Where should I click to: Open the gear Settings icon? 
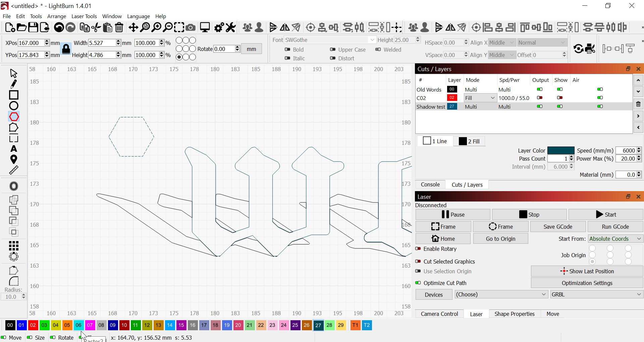[219, 27]
